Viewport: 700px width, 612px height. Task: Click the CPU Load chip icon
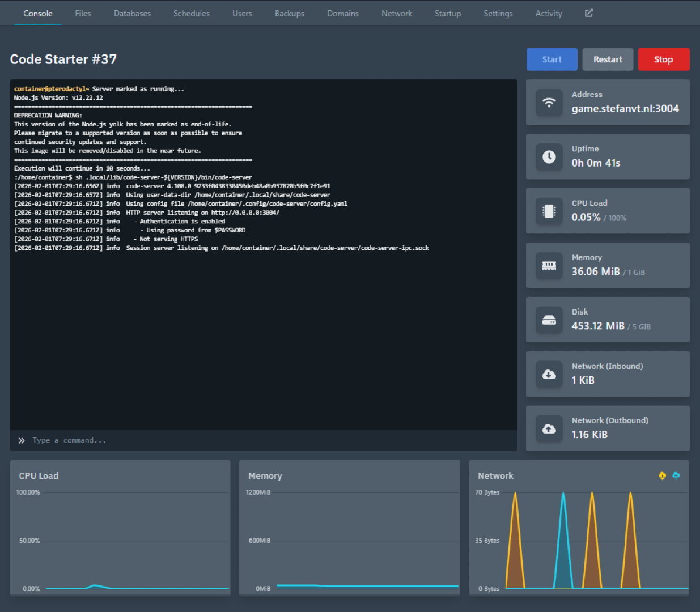click(549, 211)
